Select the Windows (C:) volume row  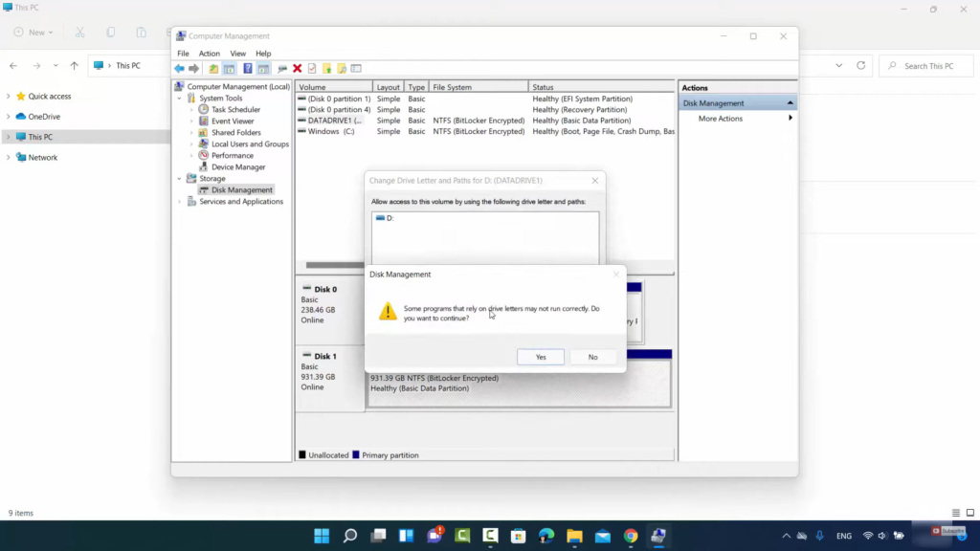[330, 132]
